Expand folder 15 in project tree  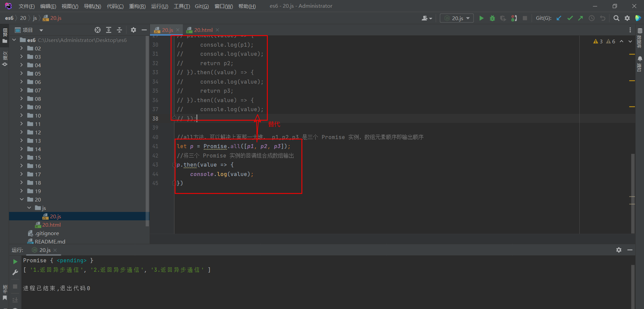(22, 157)
